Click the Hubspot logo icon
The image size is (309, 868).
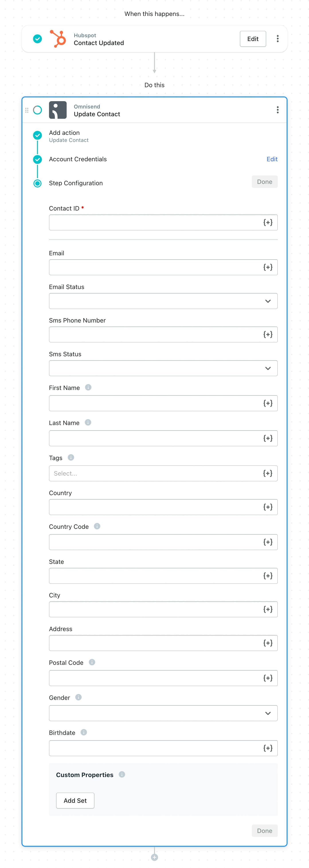(x=58, y=39)
